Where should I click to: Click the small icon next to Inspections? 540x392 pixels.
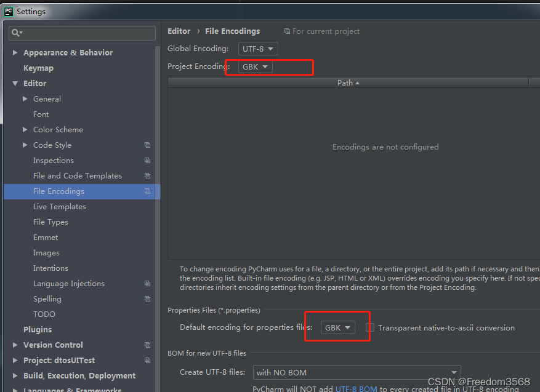click(x=147, y=160)
